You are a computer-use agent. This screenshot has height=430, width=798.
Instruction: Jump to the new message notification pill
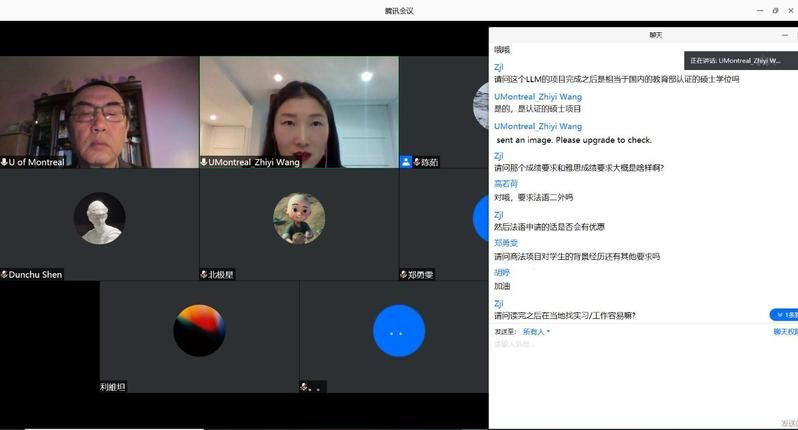pos(784,315)
